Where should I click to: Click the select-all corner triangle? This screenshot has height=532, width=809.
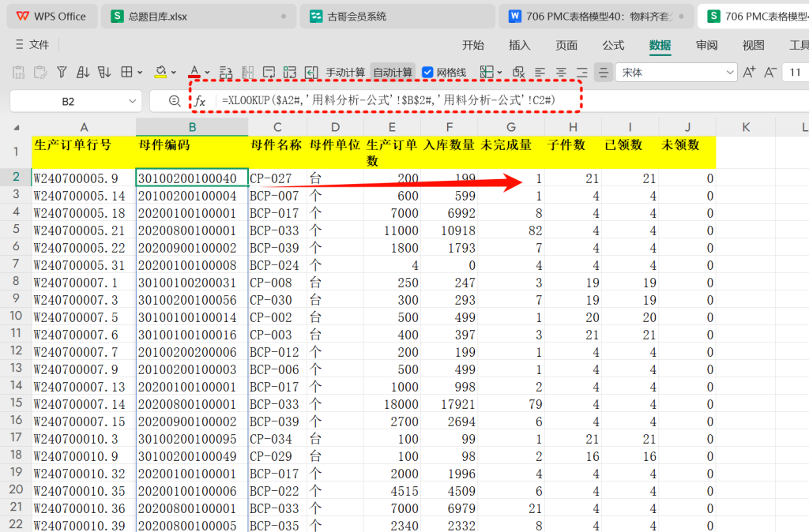click(x=17, y=127)
